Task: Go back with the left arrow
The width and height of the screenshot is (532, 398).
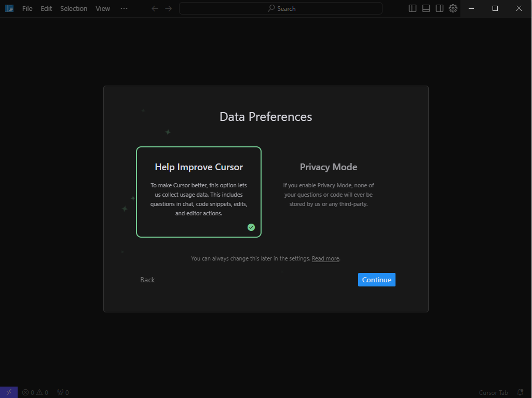Action: pos(155,8)
